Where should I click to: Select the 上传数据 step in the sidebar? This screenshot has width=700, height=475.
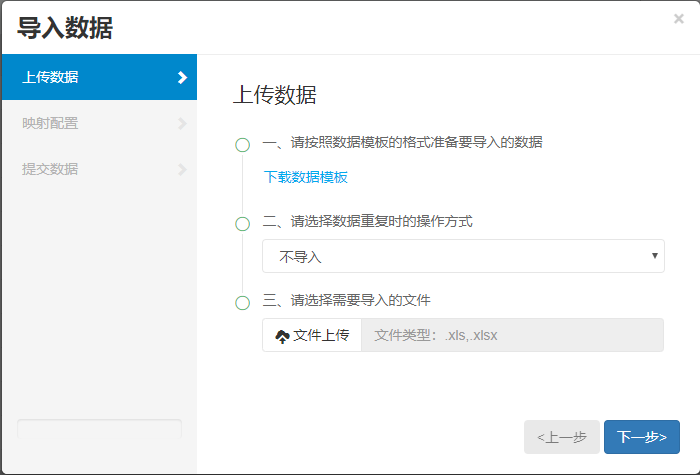(x=100, y=77)
